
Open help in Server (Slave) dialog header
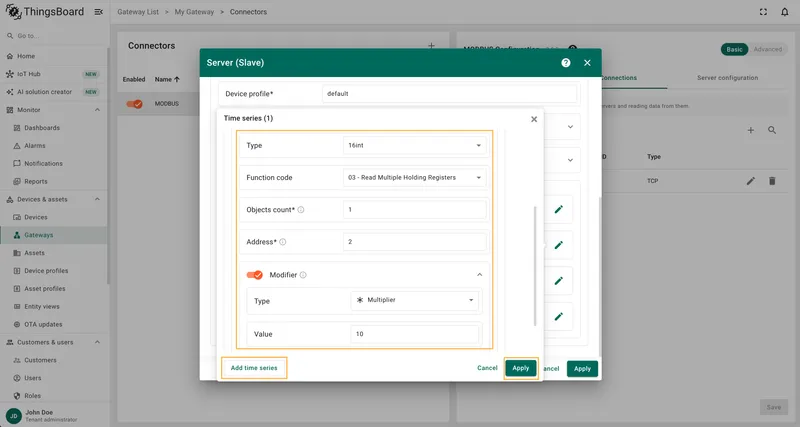[x=566, y=63]
